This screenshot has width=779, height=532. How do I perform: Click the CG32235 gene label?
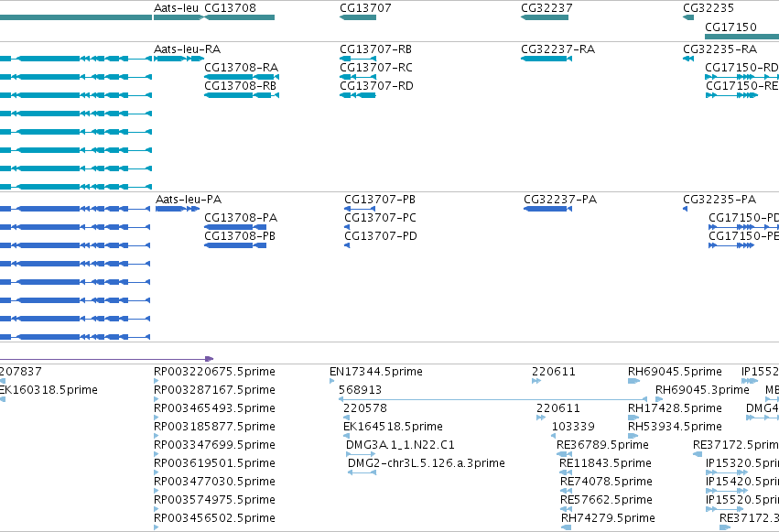click(x=708, y=8)
